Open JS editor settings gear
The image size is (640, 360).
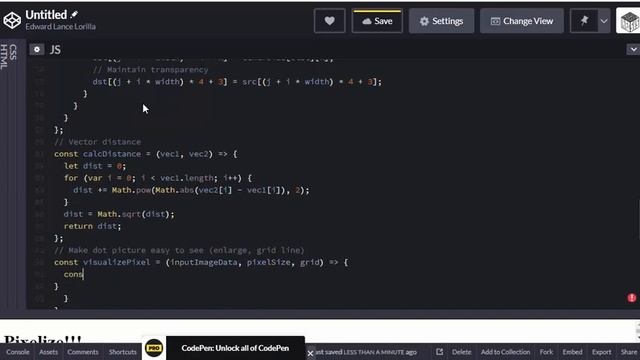pos(37,50)
